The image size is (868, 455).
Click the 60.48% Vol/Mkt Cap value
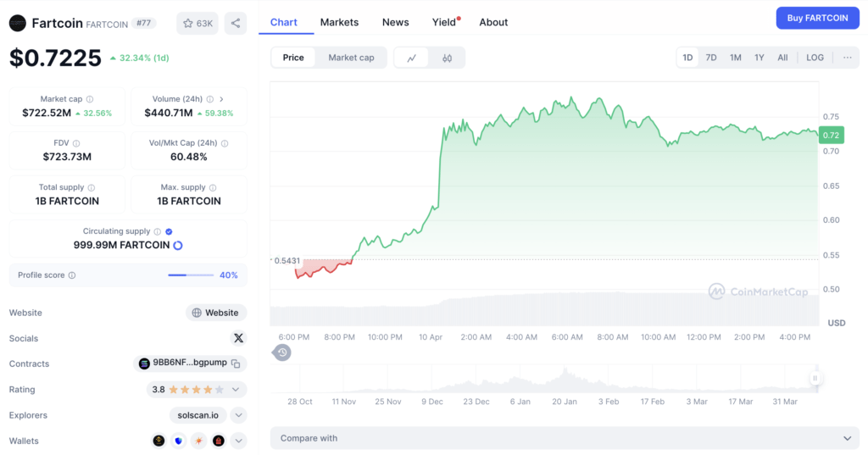tap(189, 157)
